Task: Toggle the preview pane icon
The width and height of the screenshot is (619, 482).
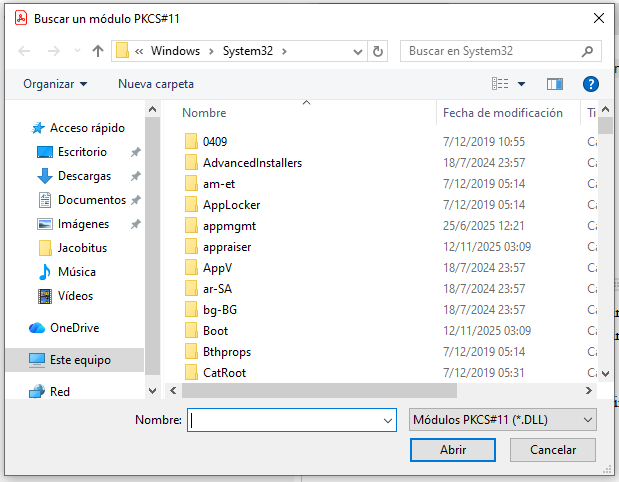Action: tap(555, 84)
